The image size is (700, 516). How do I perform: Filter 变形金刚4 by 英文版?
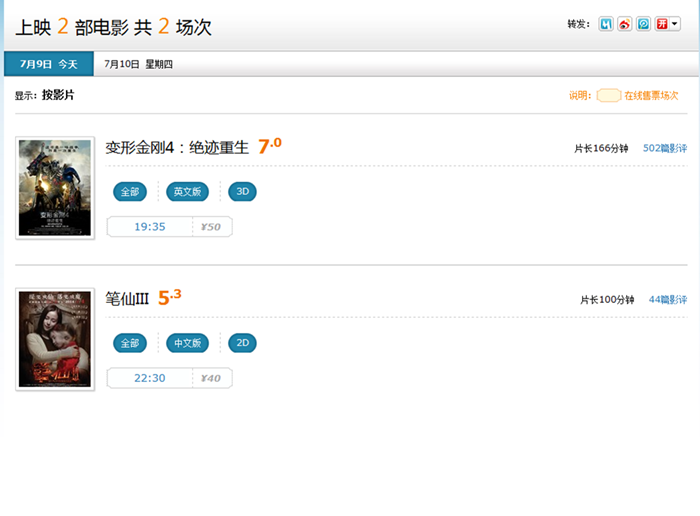pos(188,192)
